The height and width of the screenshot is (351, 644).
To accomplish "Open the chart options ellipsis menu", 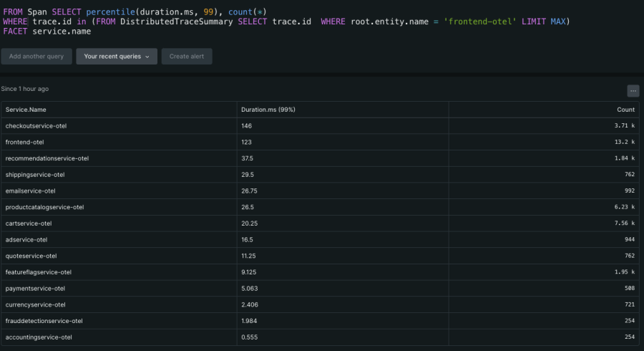I will coord(633,91).
